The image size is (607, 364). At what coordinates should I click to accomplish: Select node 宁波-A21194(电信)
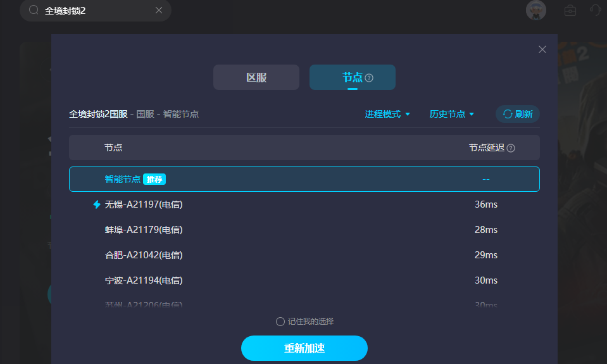pyautogui.click(x=304, y=280)
